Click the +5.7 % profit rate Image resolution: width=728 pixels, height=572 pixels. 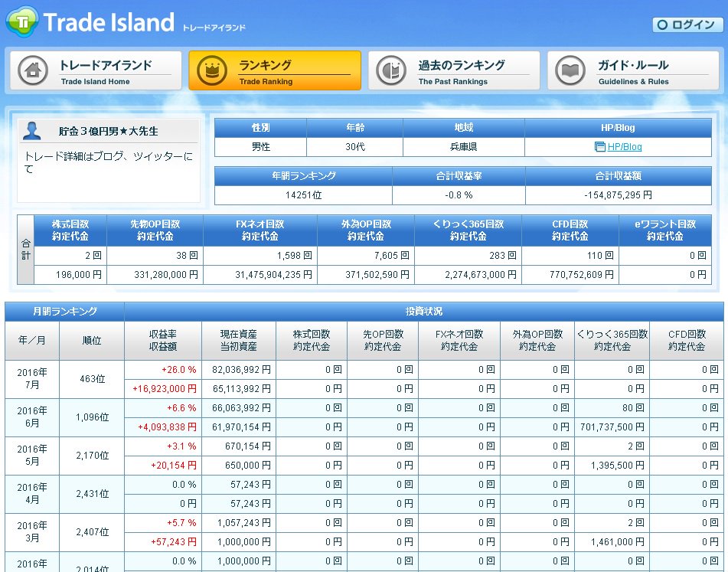point(181,523)
